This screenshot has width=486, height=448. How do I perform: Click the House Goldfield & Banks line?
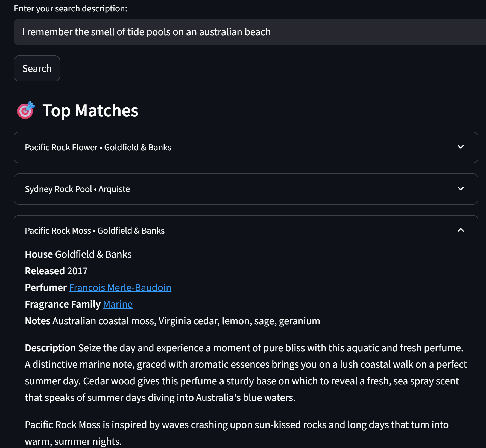click(x=78, y=254)
